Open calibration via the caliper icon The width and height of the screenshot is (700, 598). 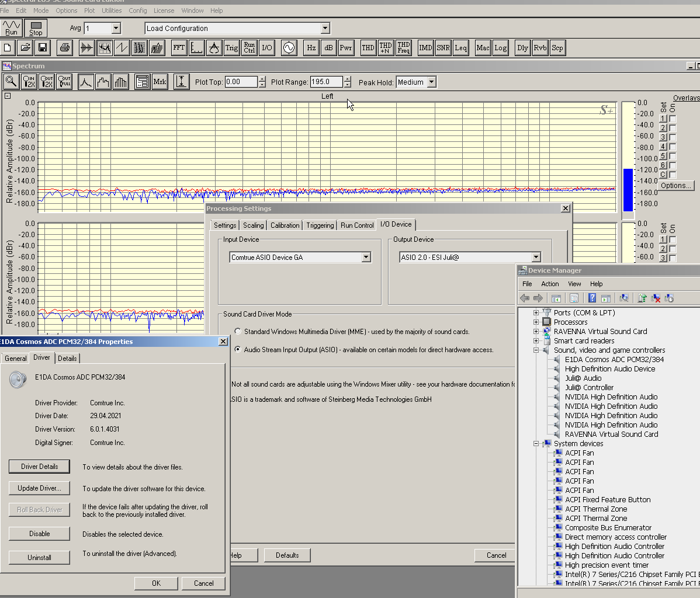[214, 48]
